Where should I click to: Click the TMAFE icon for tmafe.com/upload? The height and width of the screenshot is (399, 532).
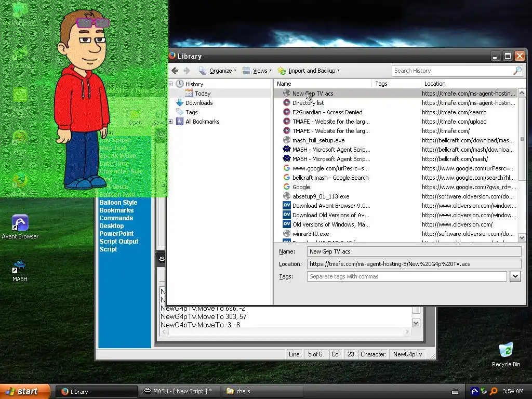pyautogui.click(x=287, y=122)
